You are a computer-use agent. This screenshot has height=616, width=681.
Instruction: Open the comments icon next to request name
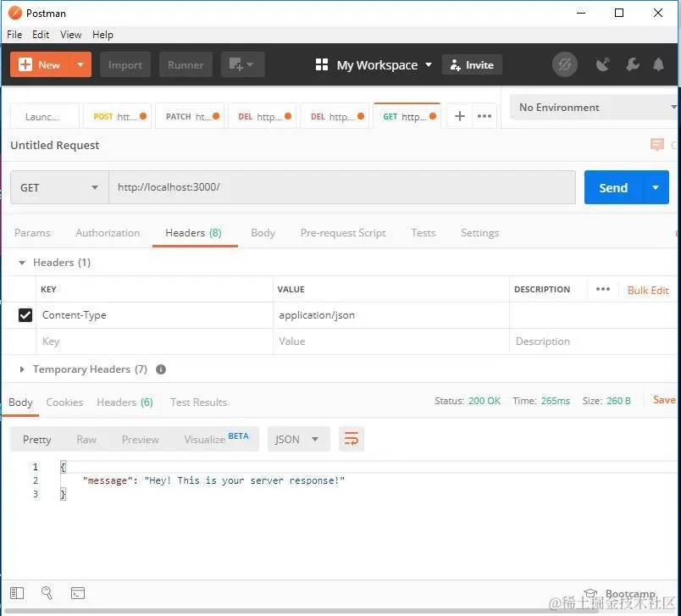656,144
